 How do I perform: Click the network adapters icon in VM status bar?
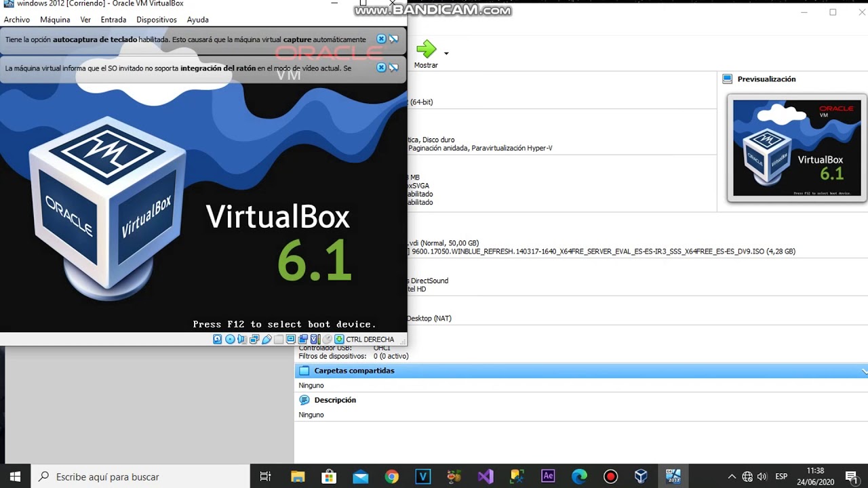coord(254,339)
